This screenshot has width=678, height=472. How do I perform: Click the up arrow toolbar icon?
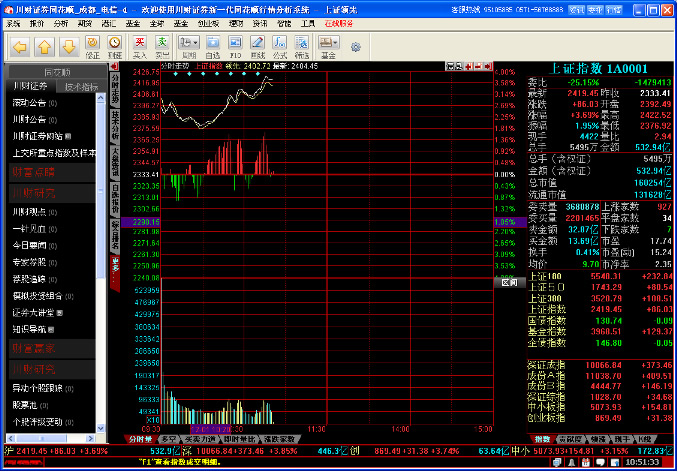[43, 46]
